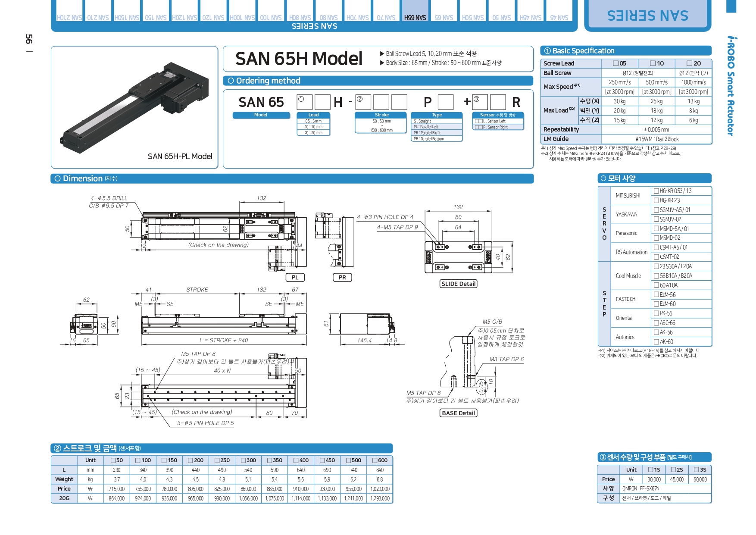756x535 pixels.
Task: Tick the 23S30A/L20A Cool Muscle checkbox
Action: (656, 266)
